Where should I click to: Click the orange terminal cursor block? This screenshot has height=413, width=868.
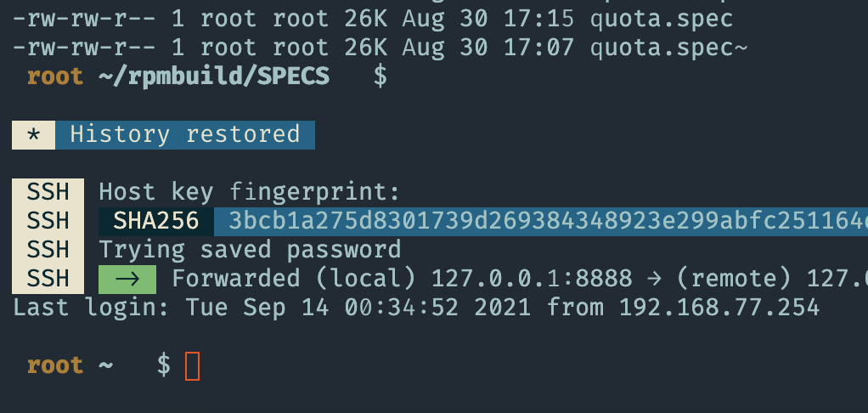(x=192, y=366)
